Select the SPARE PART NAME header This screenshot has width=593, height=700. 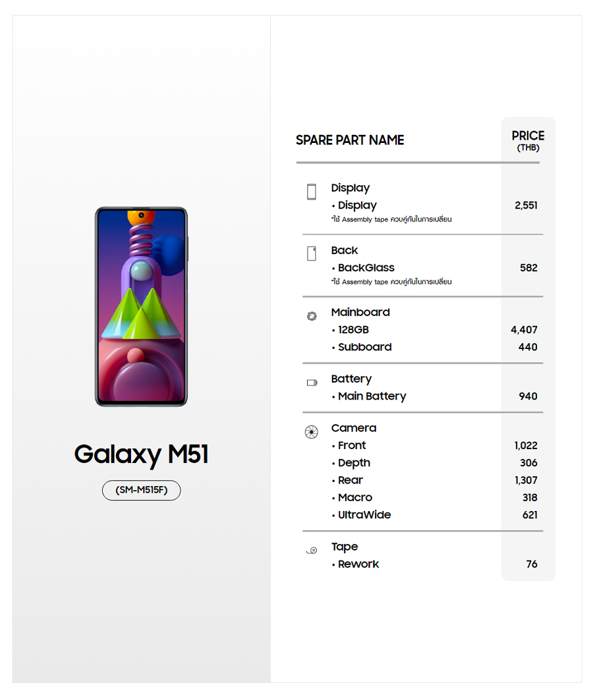coord(350,140)
